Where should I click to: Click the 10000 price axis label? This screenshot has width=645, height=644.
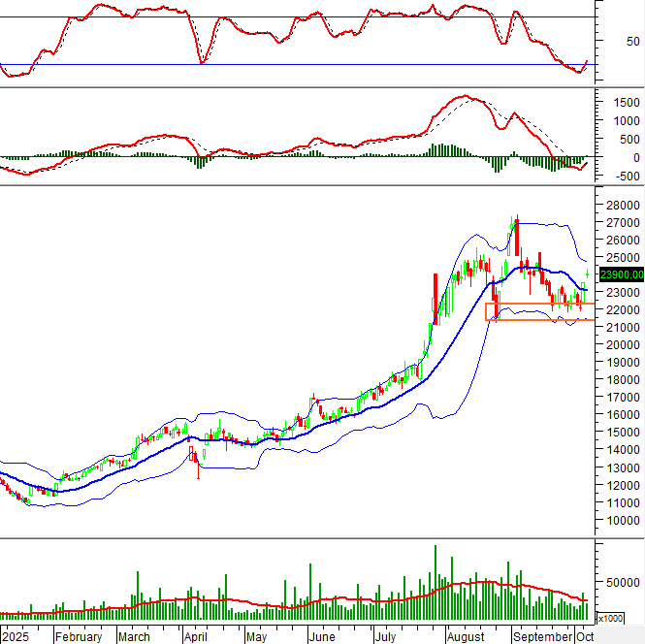[x=621, y=520]
